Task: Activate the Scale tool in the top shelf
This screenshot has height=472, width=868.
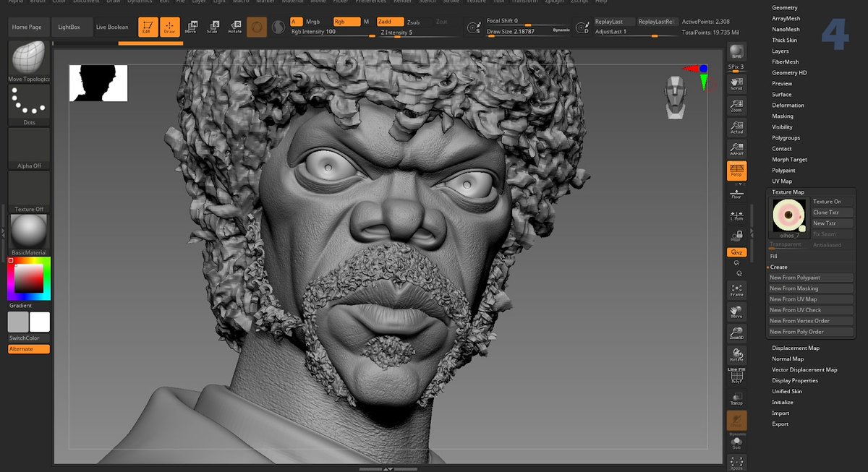Action: pyautogui.click(x=213, y=27)
